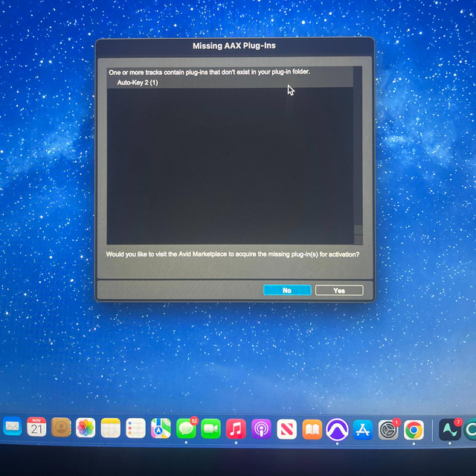Launch Maps from the Dock

tap(161, 428)
